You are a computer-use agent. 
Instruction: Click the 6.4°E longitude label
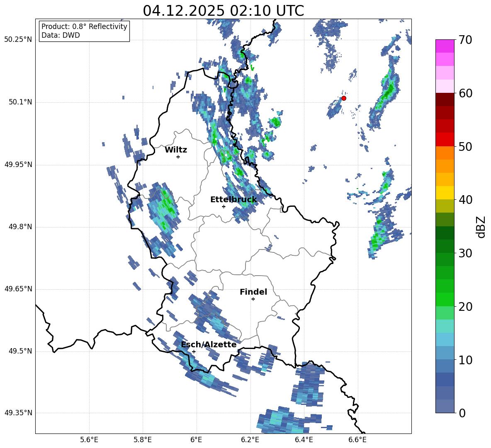coord(304,440)
